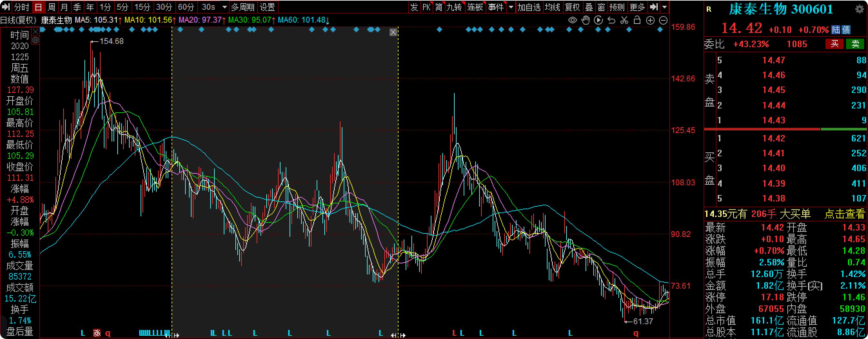Open the info panel gear under its close box
Image resolution: width=868 pixels, height=339 pixels.
(x=35, y=40)
